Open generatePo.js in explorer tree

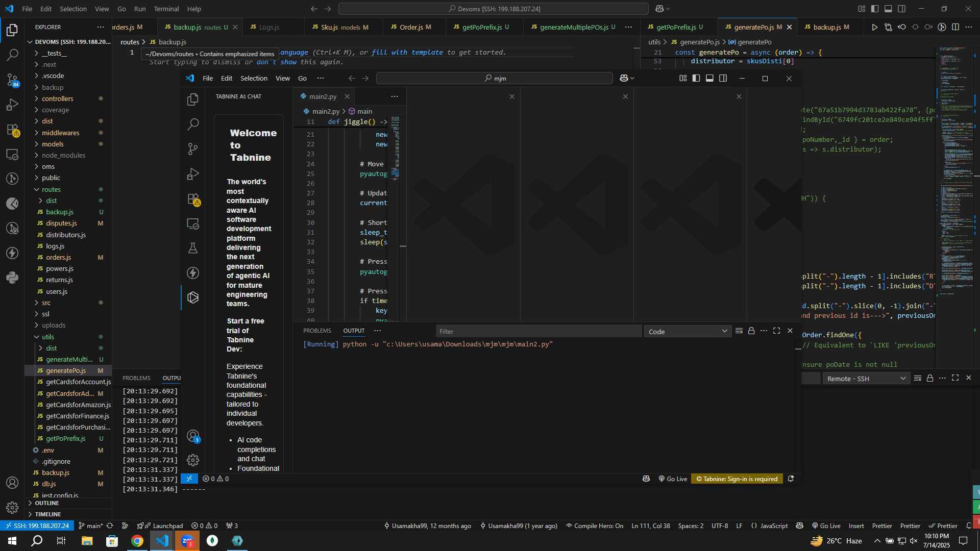pos(68,370)
